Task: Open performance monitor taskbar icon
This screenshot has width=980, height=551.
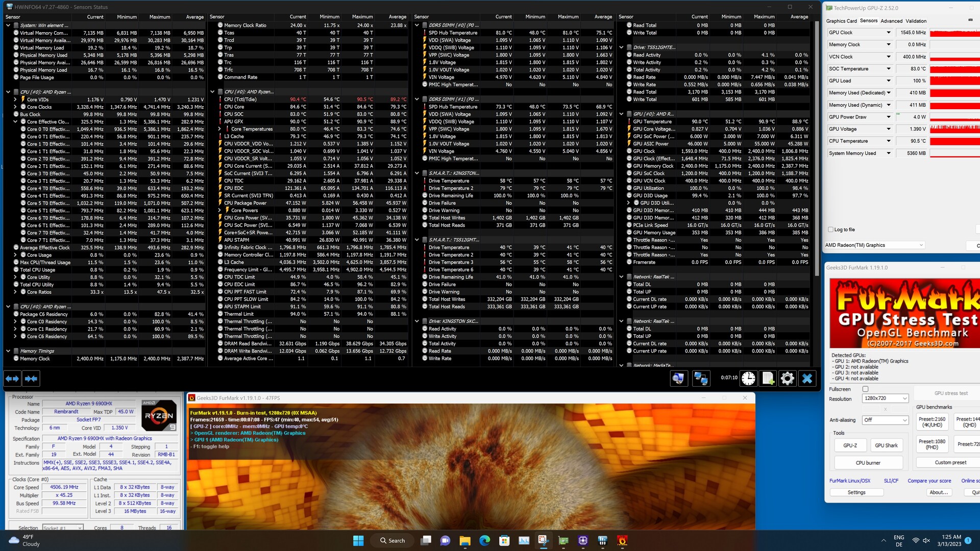Action: [x=524, y=540]
